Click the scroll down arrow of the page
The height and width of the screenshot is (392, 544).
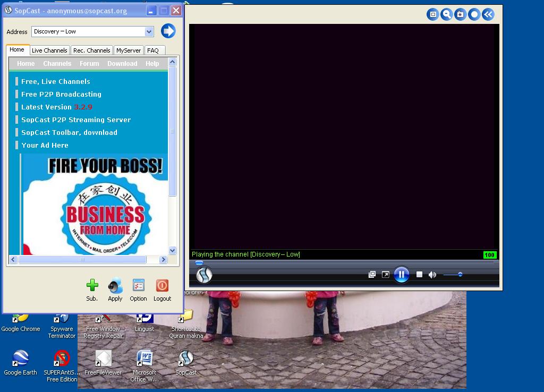pos(173,250)
